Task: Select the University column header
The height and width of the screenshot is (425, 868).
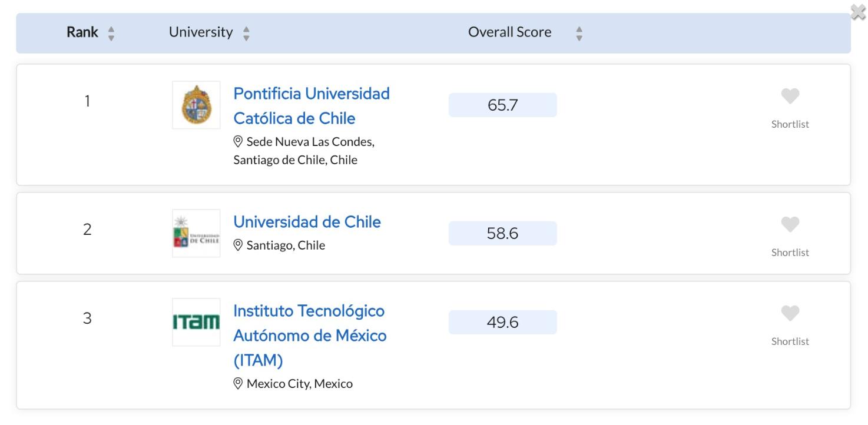Action: tap(200, 32)
